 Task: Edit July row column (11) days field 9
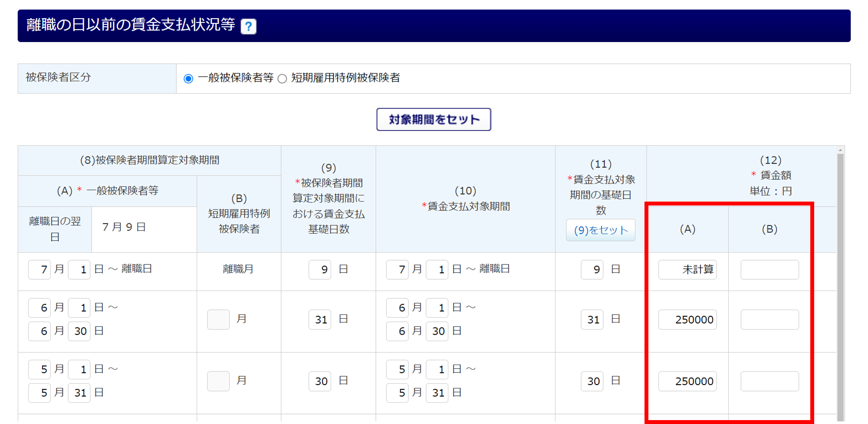pos(592,270)
